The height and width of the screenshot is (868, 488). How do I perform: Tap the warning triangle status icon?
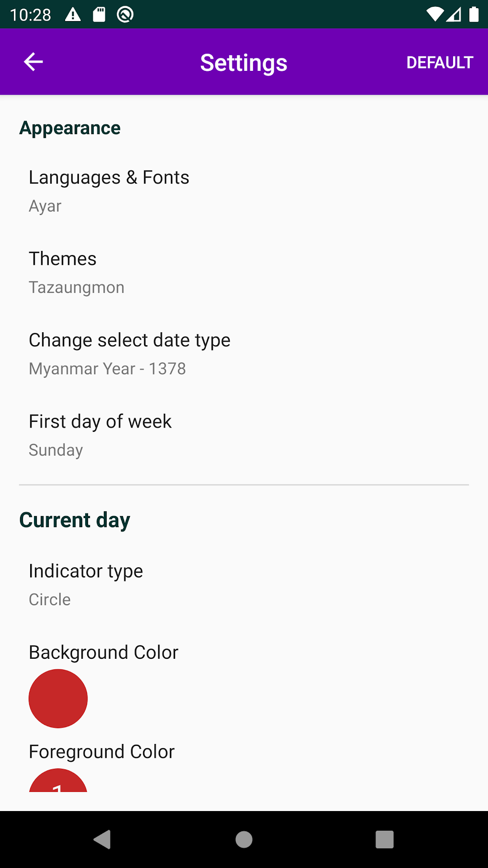73,15
